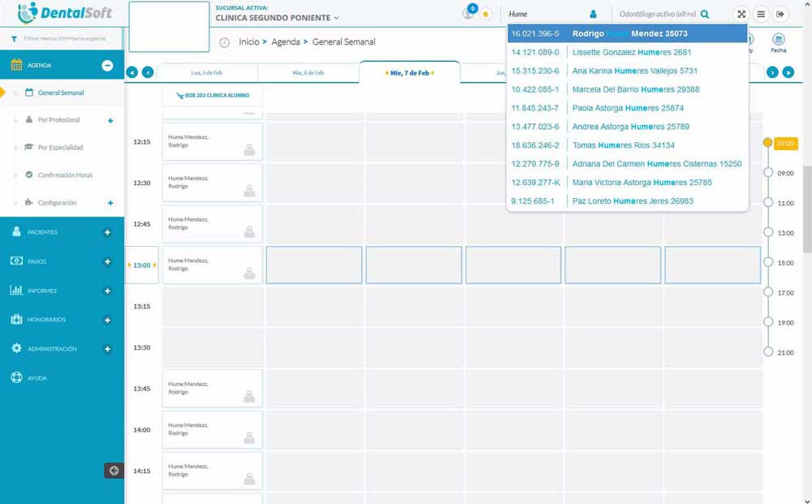This screenshot has width=812, height=504.
Task: Expand the Por Profesional submenu
Action: click(110, 121)
